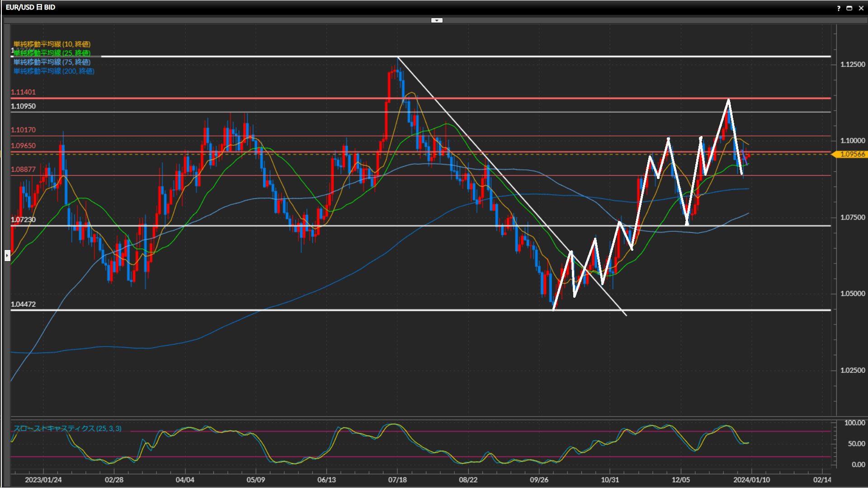Select the 1.08877 horizontal line label
Image resolution: width=868 pixels, height=488 pixels.
[x=23, y=169]
